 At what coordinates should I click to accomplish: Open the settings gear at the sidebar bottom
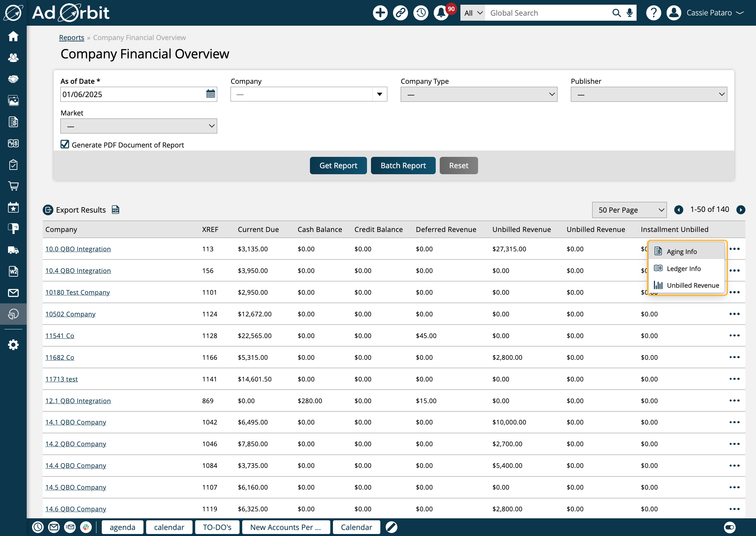13,344
